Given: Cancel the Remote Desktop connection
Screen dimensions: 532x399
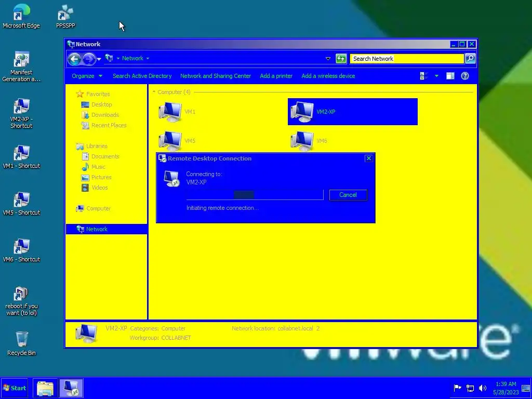Looking at the screenshot, I should [x=348, y=195].
